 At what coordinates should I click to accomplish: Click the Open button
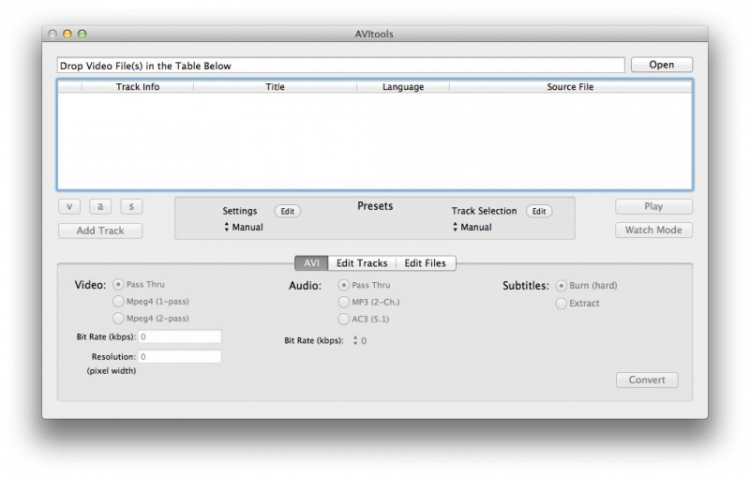click(x=662, y=65)
